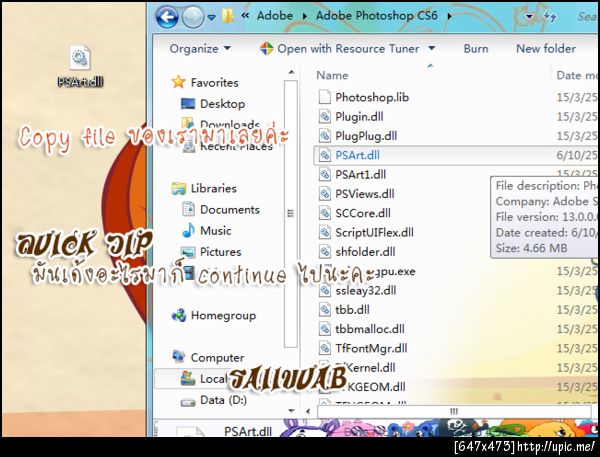
Task: Select the PSArt.dll desktop icon
Action: 80,66
